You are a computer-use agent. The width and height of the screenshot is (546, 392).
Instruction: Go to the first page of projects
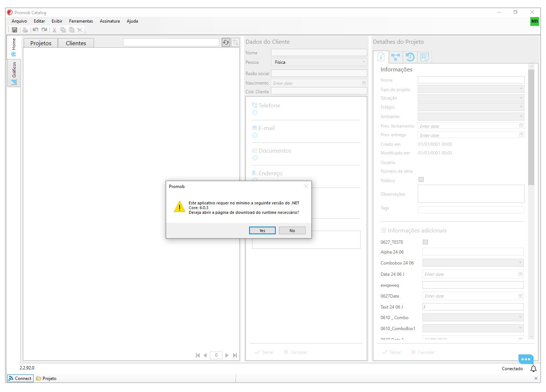pos(198,355)
